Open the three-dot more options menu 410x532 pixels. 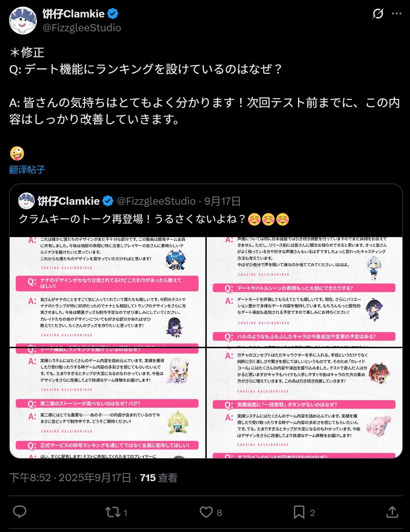coord(397,14)
